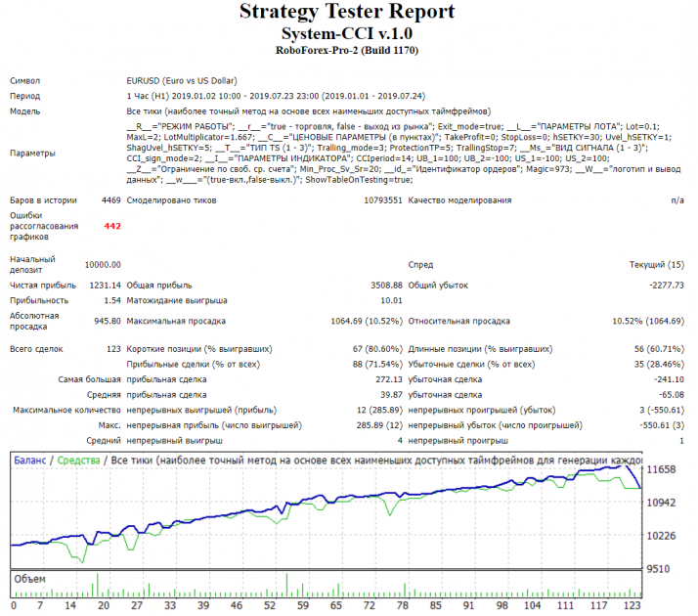Click the red chart mismatch errors value '442'
Image resolution: width=698 pixels, height=616 pixels.
pyautogui.click(x=112, y=226)
